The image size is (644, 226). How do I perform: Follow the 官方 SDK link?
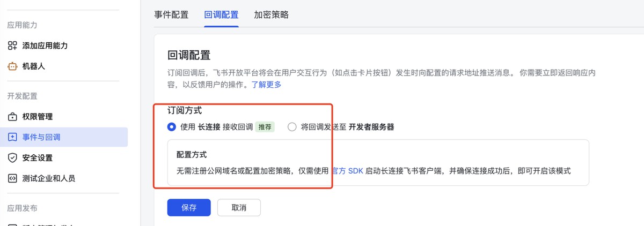348,171
